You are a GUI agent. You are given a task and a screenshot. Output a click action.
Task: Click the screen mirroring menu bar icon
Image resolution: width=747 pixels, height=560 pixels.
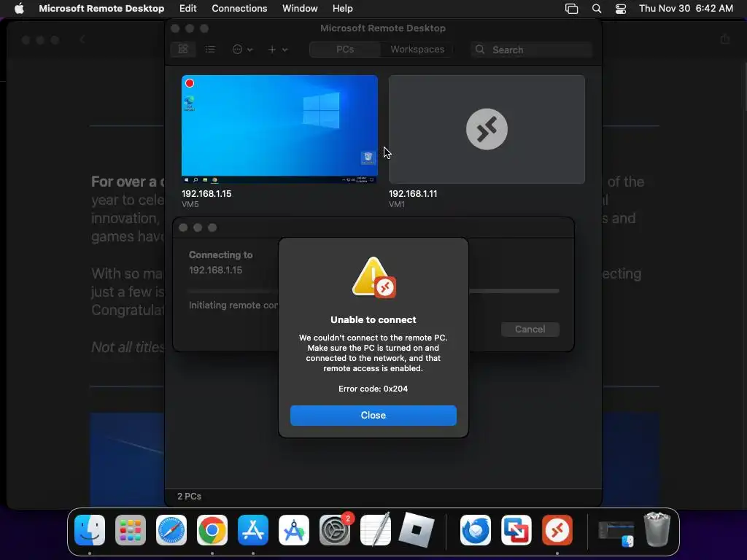571,9
